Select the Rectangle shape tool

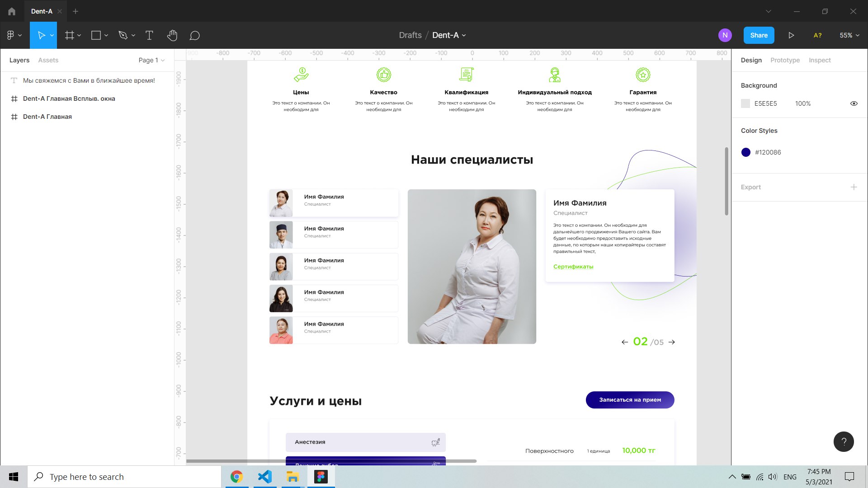[x=96, y=35]
